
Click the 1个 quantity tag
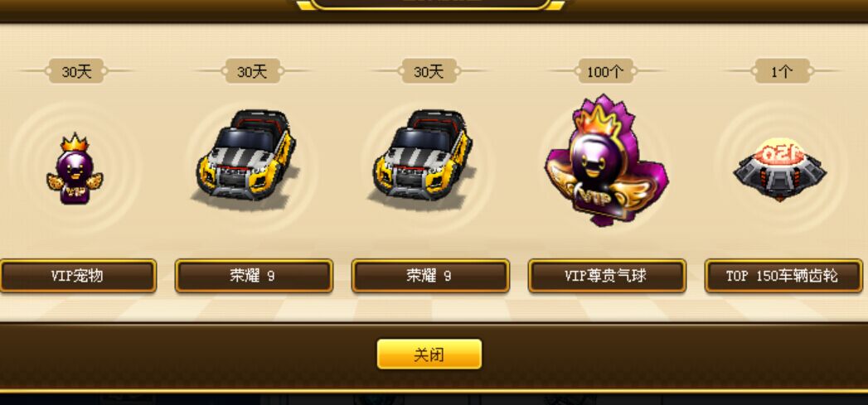(x=783, y=71)
